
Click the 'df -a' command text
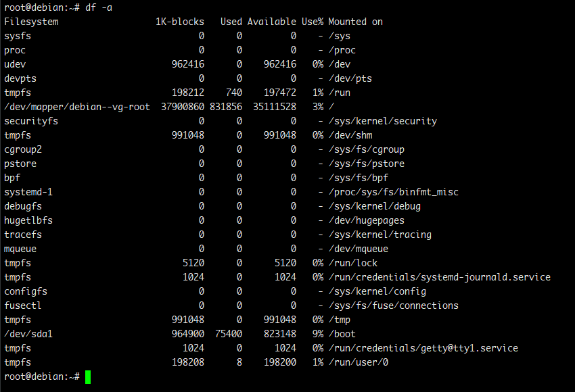pos(99,7)
